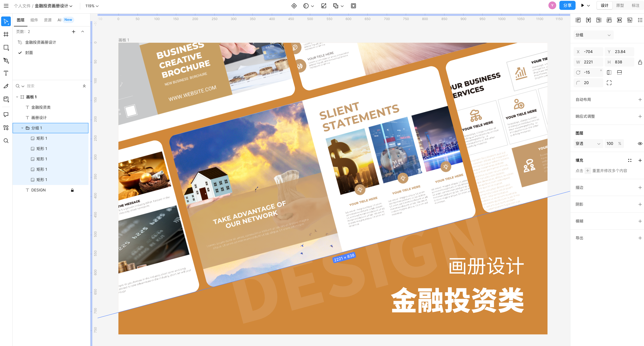Toggle the aspect ratio lock

coord(640,62)
